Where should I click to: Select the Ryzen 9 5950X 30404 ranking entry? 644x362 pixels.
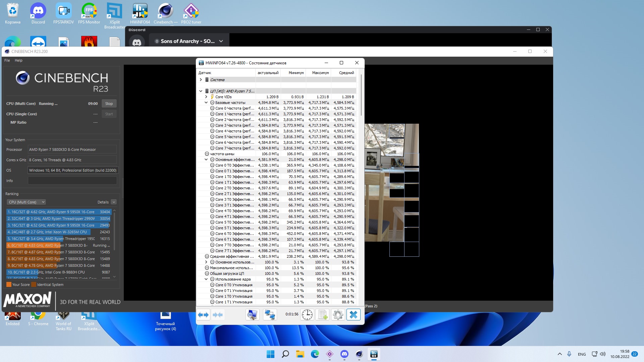[x=59, y=212]
